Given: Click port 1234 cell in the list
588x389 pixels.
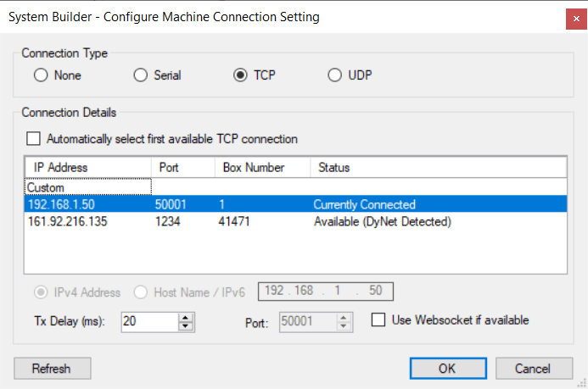Looking at the screenshot, I should [x=168, y=222].
